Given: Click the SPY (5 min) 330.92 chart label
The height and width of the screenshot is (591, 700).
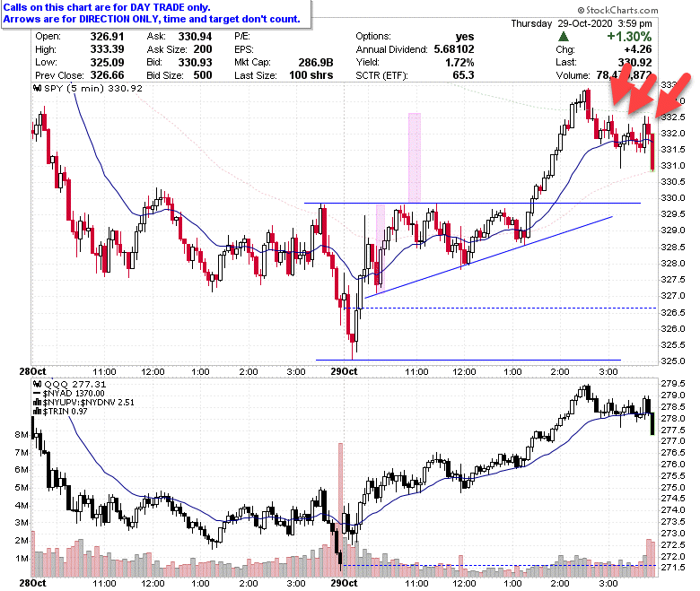Looking at the screenshot, I should 93,88.
